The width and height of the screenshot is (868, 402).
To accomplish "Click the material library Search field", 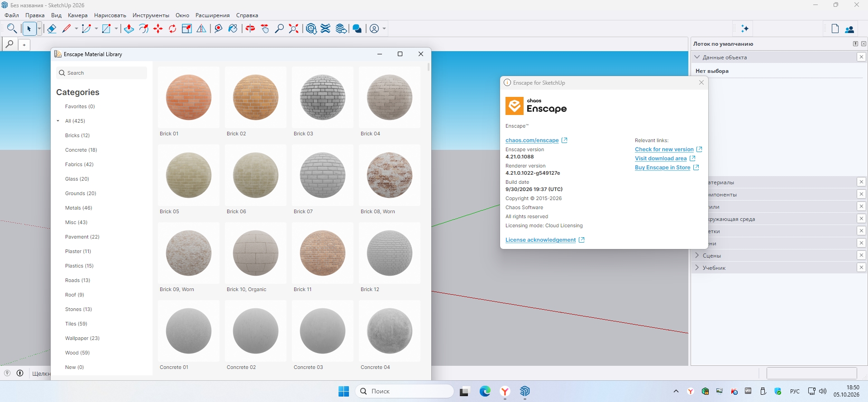I will tap(102, 73).
